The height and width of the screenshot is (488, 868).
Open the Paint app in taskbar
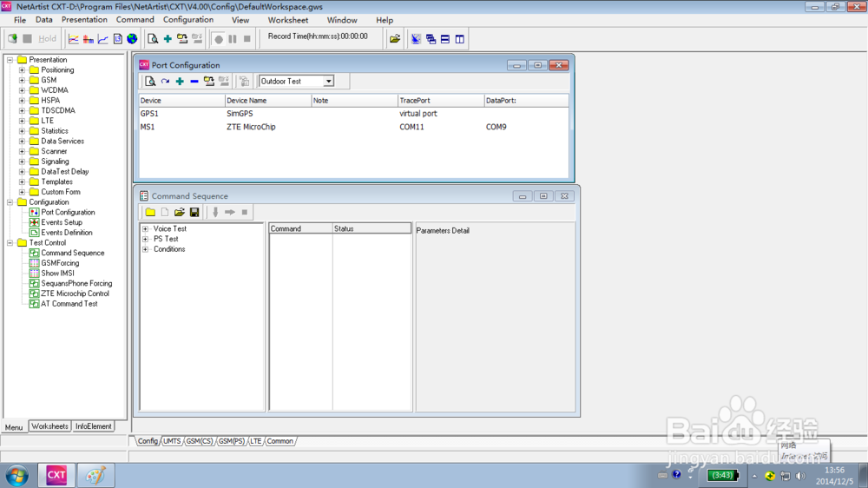95,475
